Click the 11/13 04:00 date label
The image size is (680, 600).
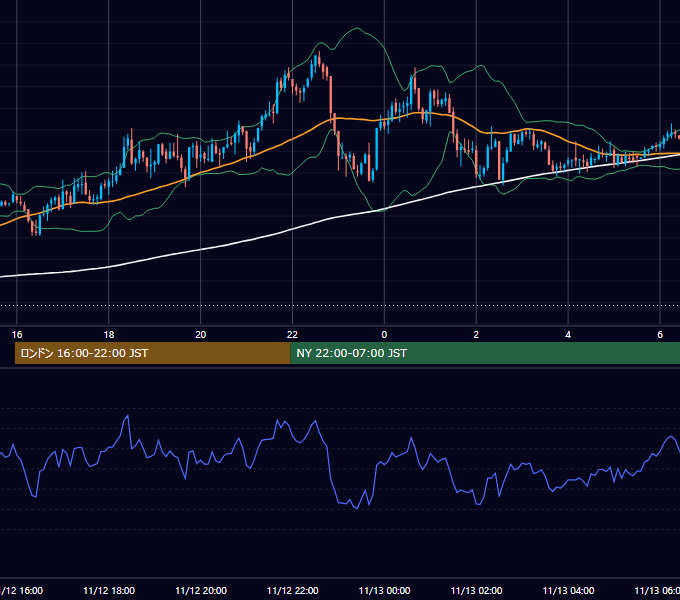(568, 590)
